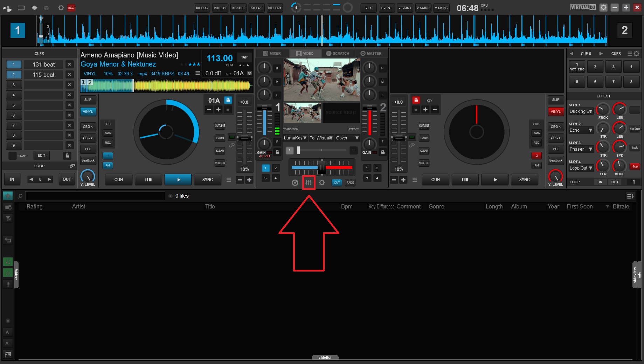Toggle the OUT button below crossfader
The width and height of the screenshot is (644, 364).
[337, 183]
